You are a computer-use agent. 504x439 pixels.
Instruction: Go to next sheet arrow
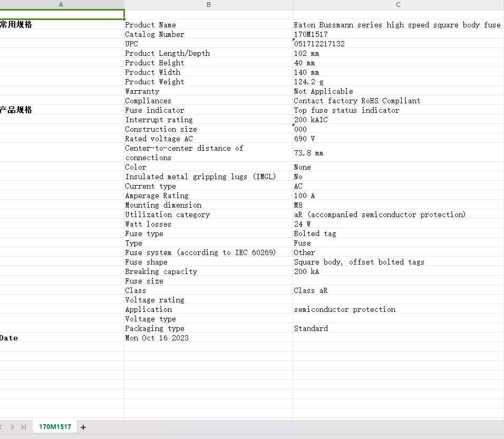[12, 427]
